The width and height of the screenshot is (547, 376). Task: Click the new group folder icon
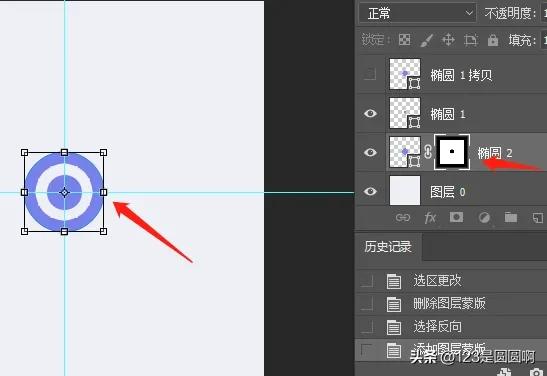click(511, 217)
